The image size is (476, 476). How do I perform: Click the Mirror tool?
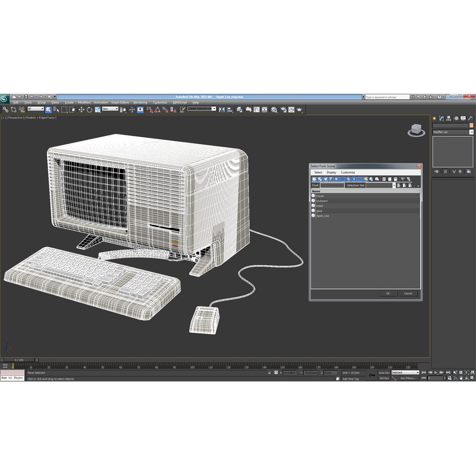222,110
